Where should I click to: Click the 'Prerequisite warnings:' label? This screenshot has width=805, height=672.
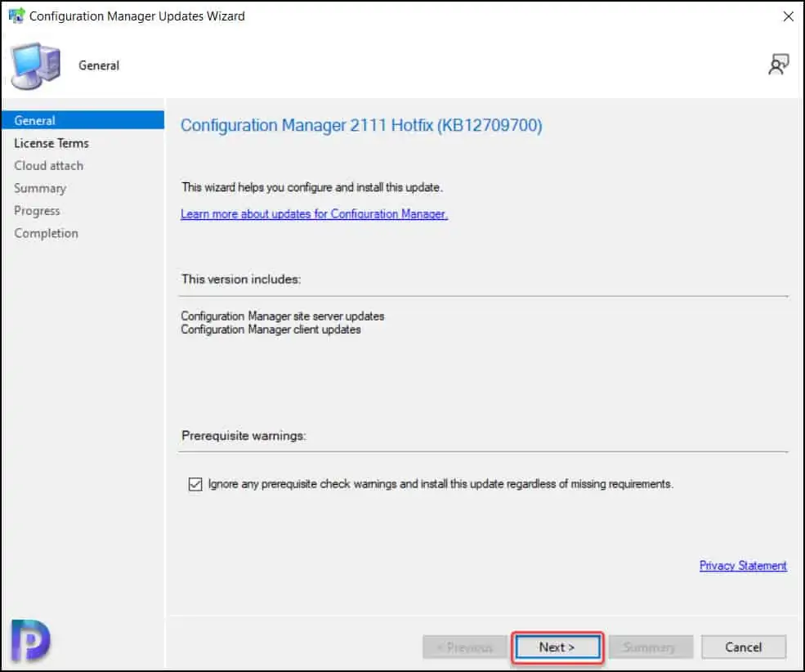[244, 436]
